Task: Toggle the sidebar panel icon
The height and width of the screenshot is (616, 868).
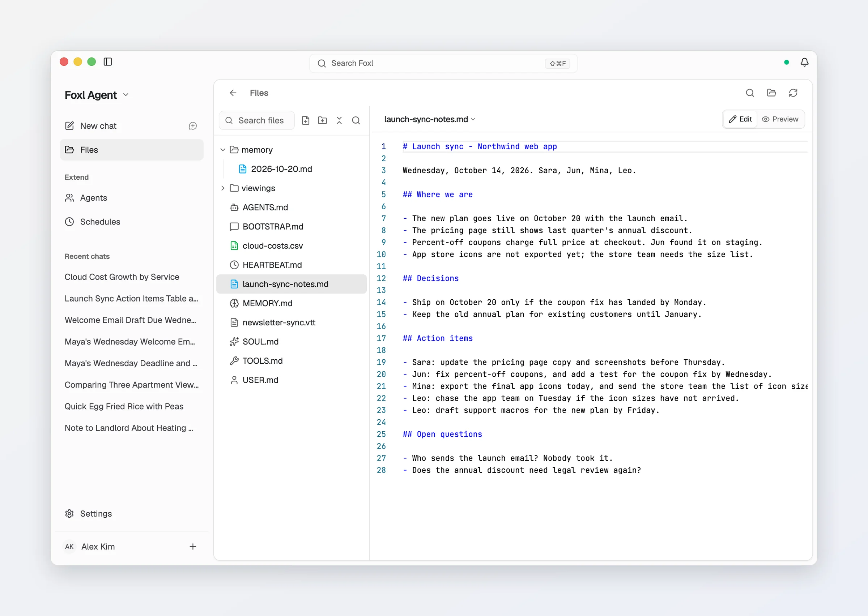Action: tap(108, 62)
